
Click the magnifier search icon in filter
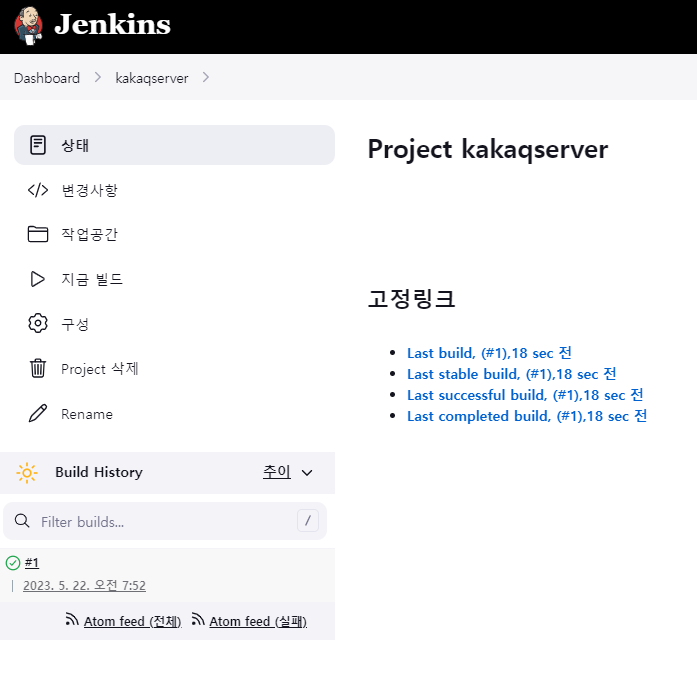pos(22,520)
